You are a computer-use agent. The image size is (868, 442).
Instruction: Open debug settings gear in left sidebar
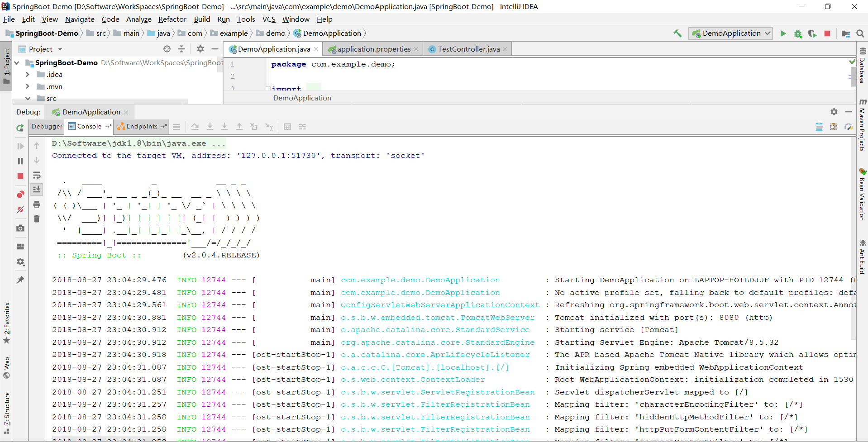20,262
